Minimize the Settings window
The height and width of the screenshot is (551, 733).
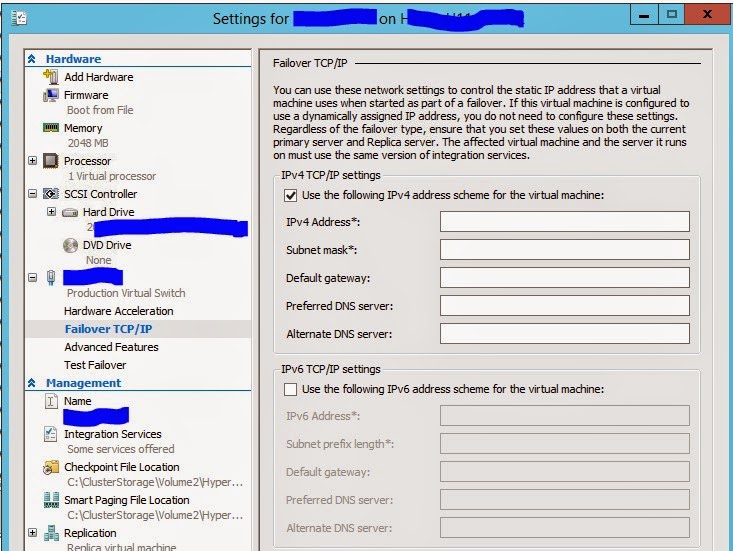tap(644, 15)
